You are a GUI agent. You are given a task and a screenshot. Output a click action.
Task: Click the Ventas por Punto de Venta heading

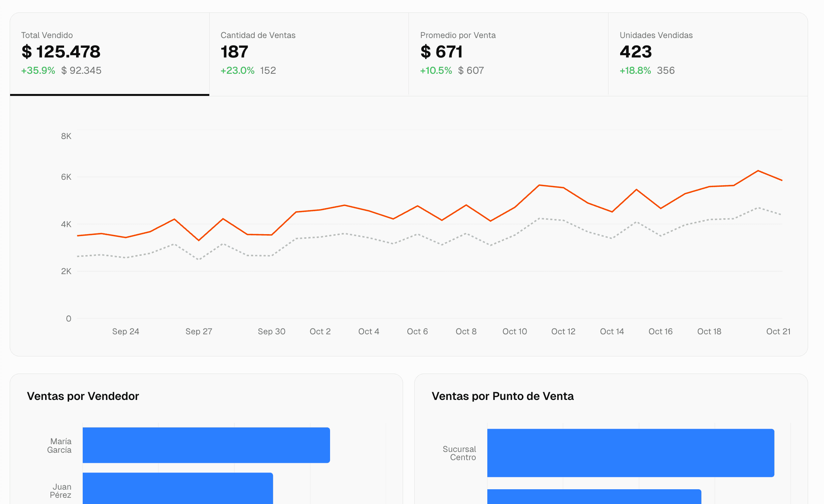502,396
